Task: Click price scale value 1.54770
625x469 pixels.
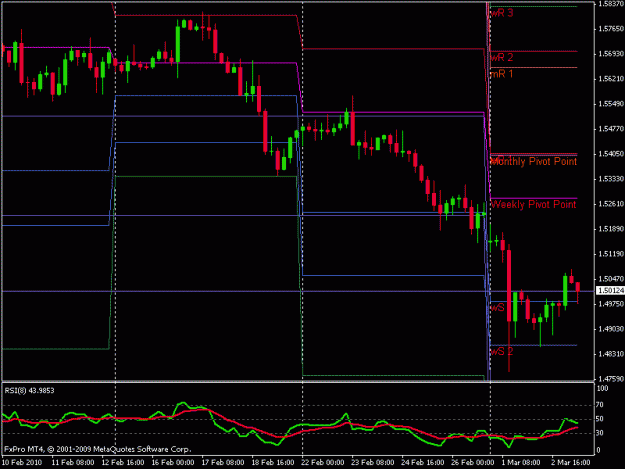Action: [611, 129]
